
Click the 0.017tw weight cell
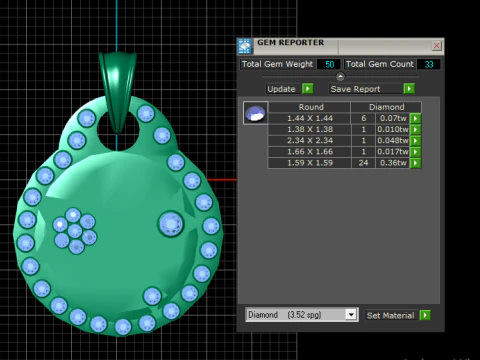[393, 152]
